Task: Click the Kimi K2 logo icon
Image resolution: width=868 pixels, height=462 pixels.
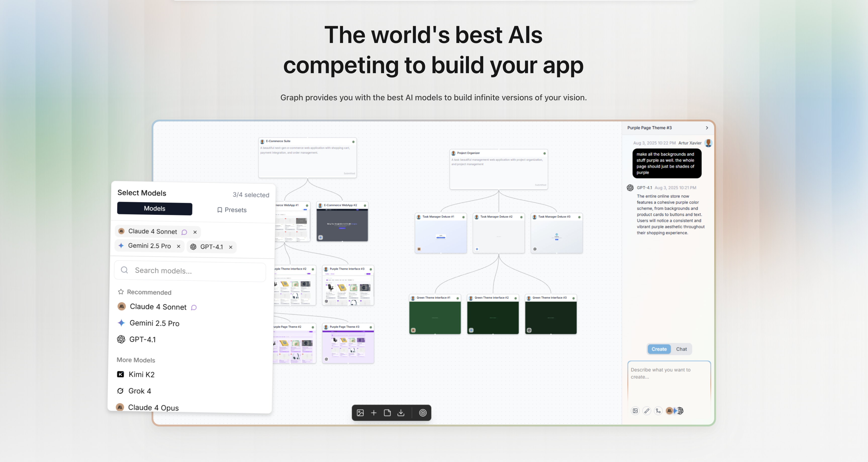Action: click(120, 374)
